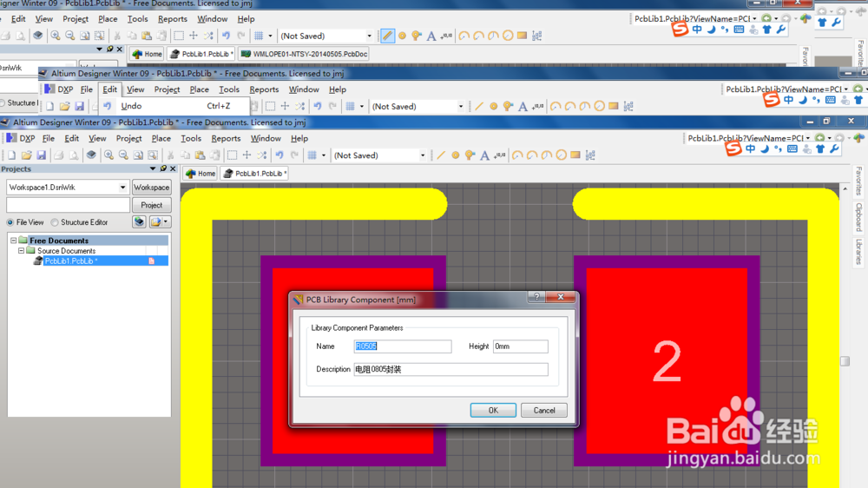This screenshot has height=488, width=868.
Task: Select Place Full Circle tool in front window
Action: [x=561, y=155]
